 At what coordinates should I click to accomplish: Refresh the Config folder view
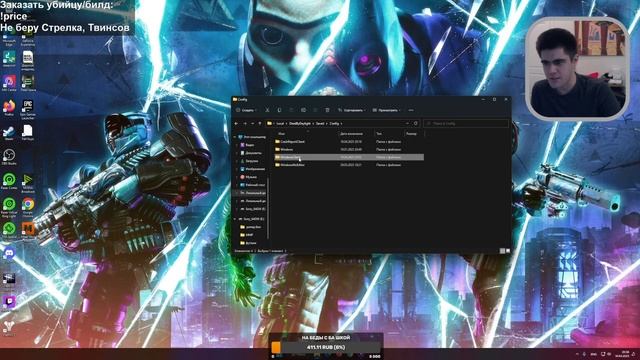point(416,123)
